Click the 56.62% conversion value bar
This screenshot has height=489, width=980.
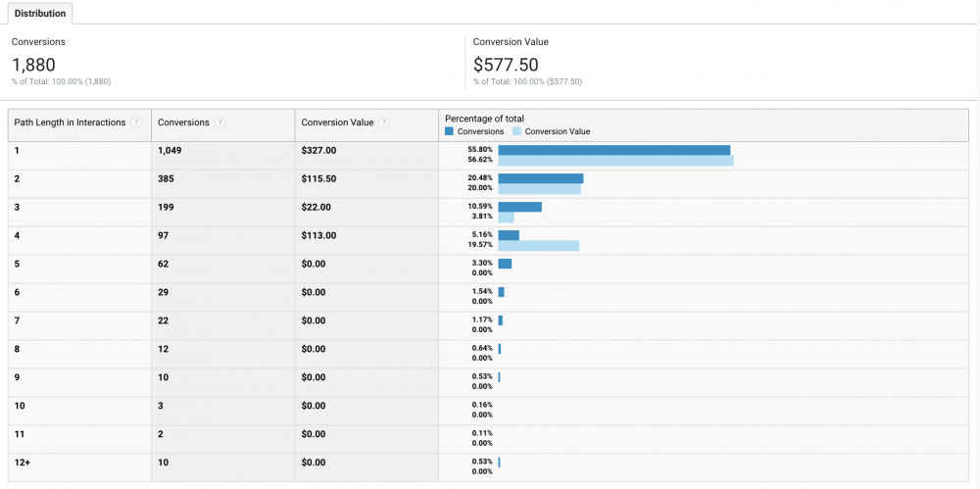point(615,161)
